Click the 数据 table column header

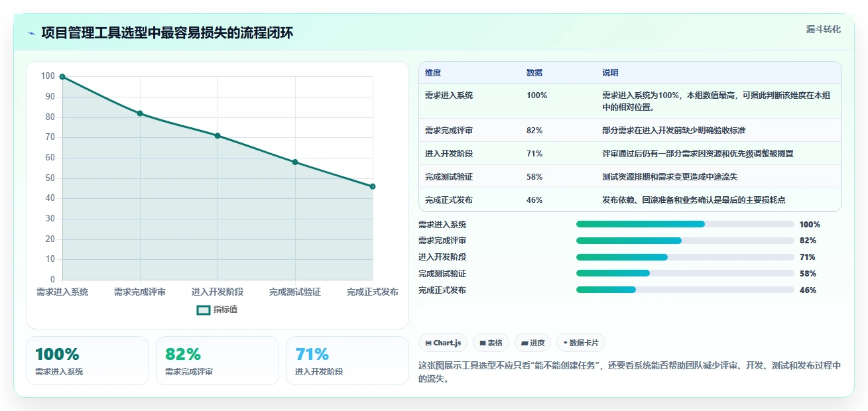pos(534,73)
